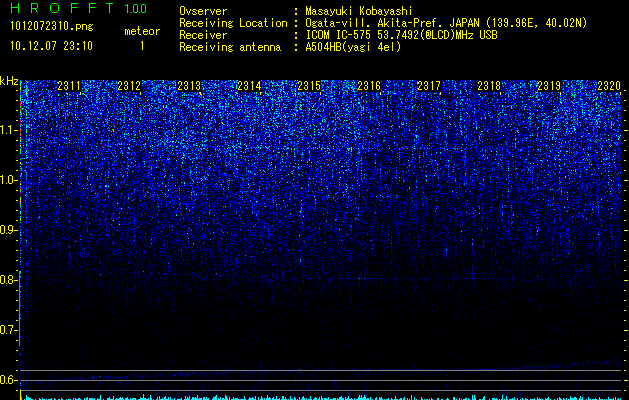Click the 2312 time marker
629x400 pixels.
click(x=129, y=86)
